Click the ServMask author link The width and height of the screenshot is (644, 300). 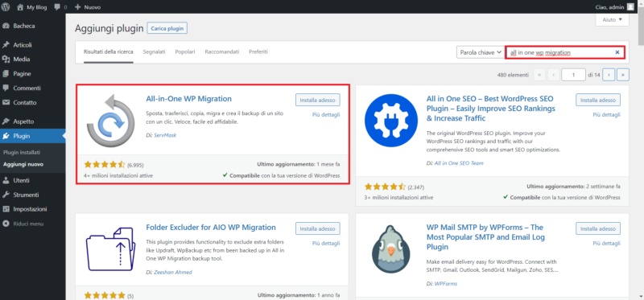[165, 135]
